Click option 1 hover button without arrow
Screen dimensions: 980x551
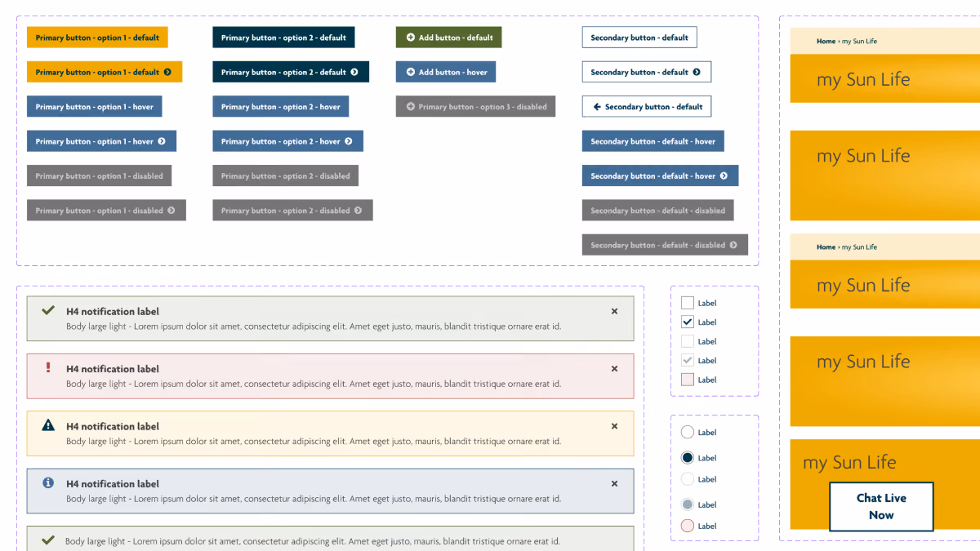click(x=95, y=107)
